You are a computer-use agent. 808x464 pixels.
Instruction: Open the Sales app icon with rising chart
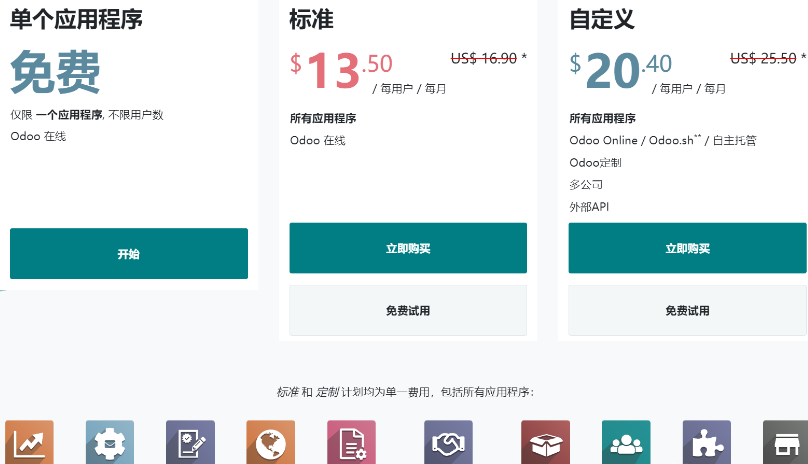[x=29, y=442]
